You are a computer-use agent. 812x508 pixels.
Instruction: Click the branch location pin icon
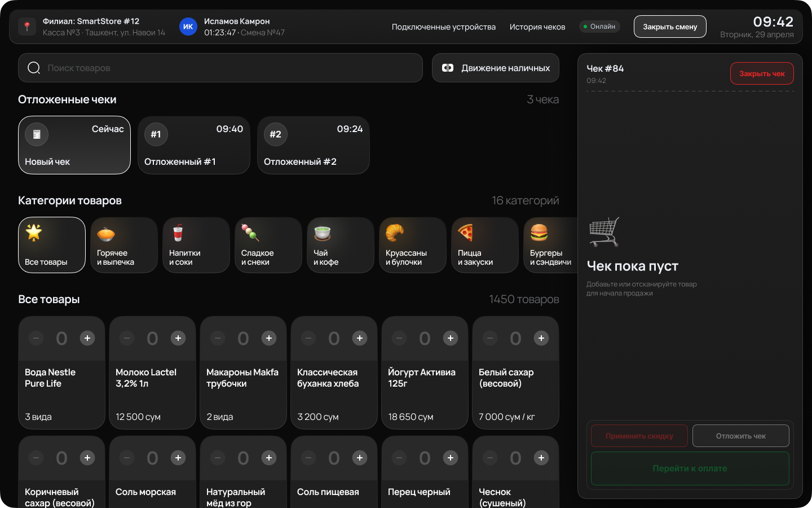click(x=27, y=27)
